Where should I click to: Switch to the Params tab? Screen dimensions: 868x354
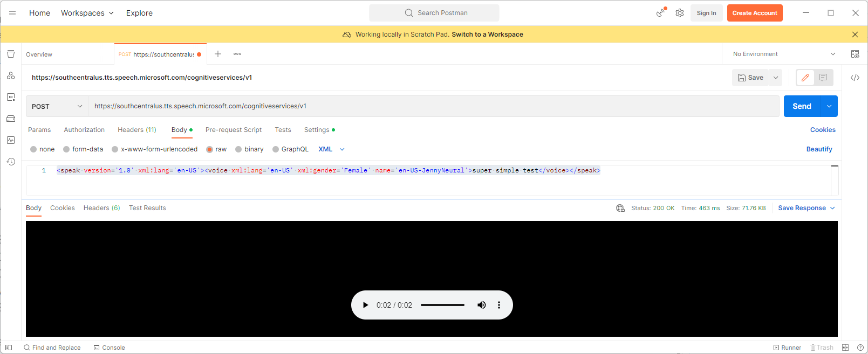39,130
